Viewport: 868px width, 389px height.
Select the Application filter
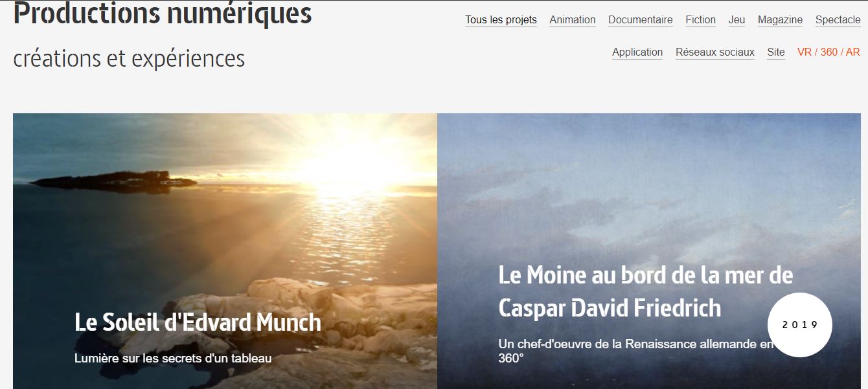[x=637, y=52]
